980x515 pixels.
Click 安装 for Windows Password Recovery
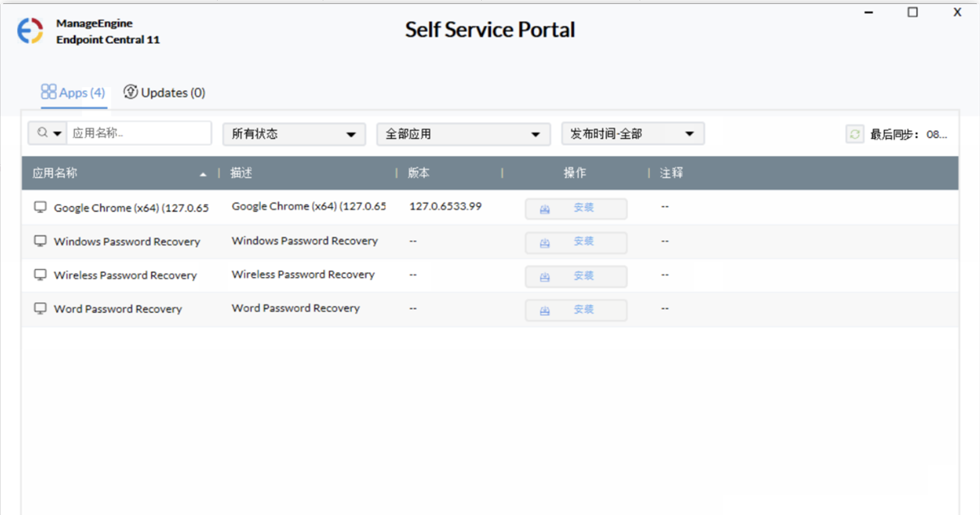pyautogui.click(x=576, y=242)
